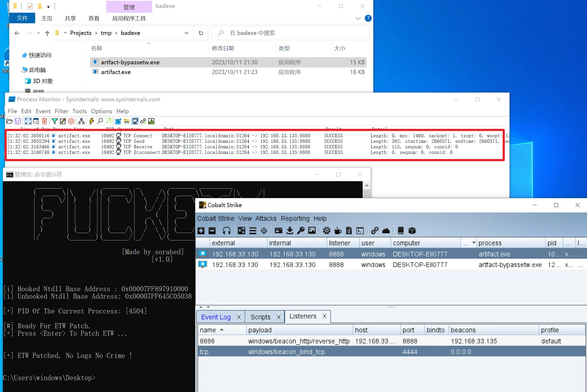This screenshot has width=587, height=392.
Task: Click the Clear trash icon in Process Monitor
Action: [44, 121]
